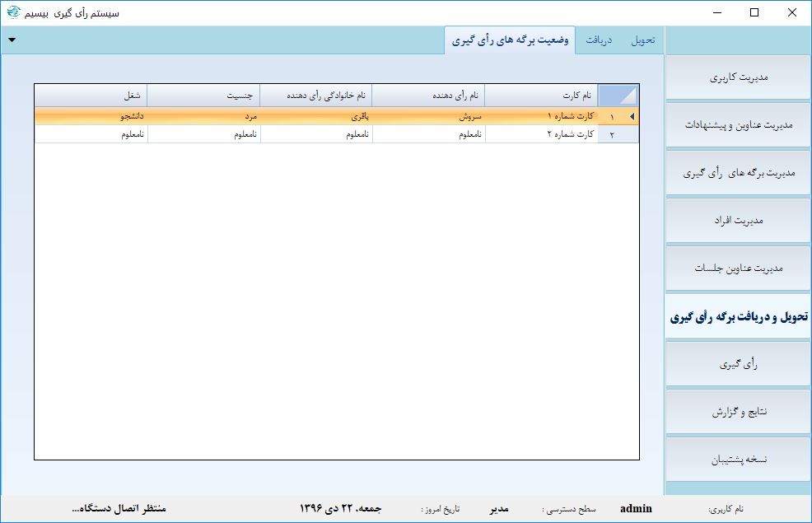
Task: Open the وضعیت برگه های رأی گیری tab
Action: click(x=512, y=39)
